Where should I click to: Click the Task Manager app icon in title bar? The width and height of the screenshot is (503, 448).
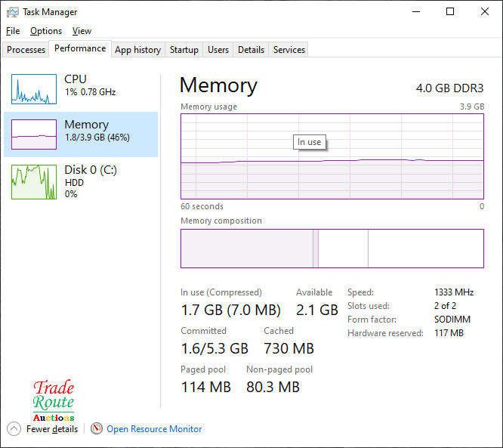[13, 12]
